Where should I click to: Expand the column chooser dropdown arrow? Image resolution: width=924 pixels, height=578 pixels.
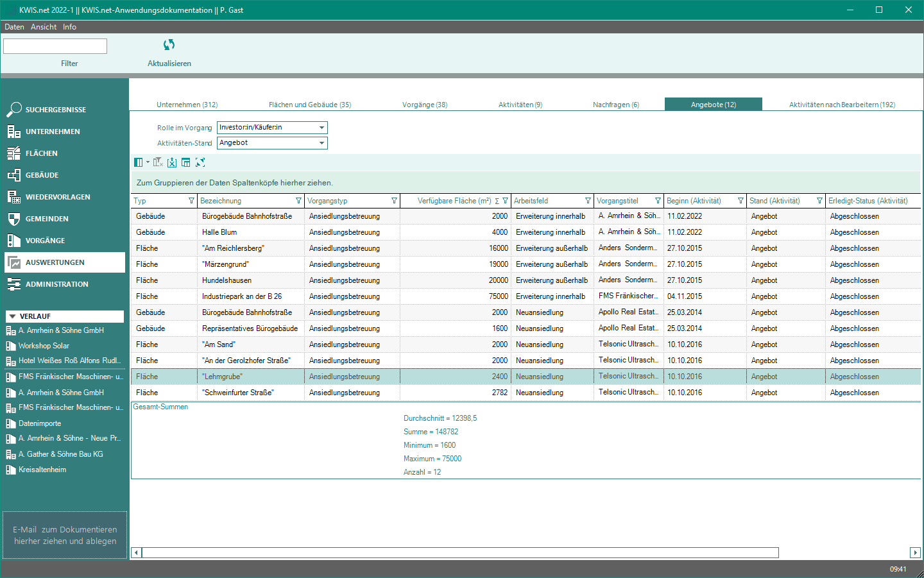click(x=148, y=162)
